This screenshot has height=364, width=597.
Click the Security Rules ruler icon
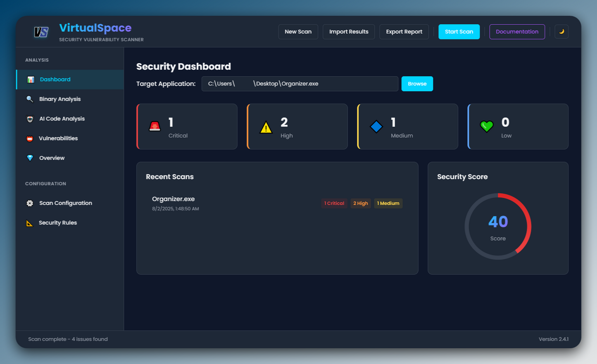(30, 223)
